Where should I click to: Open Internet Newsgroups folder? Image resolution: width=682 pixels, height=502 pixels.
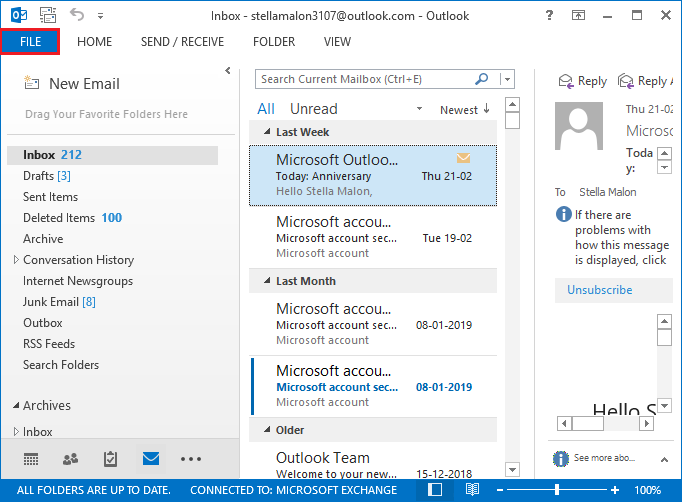coord(78,281)
